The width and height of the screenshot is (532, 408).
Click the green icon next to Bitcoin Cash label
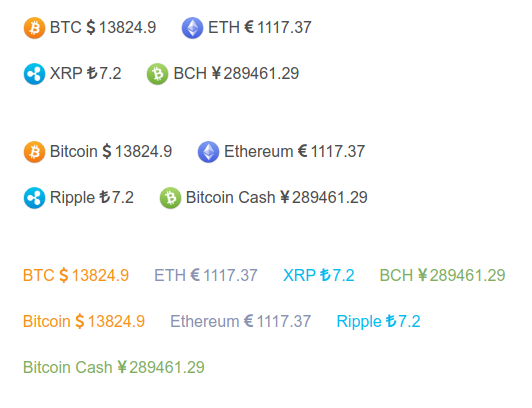170,198
